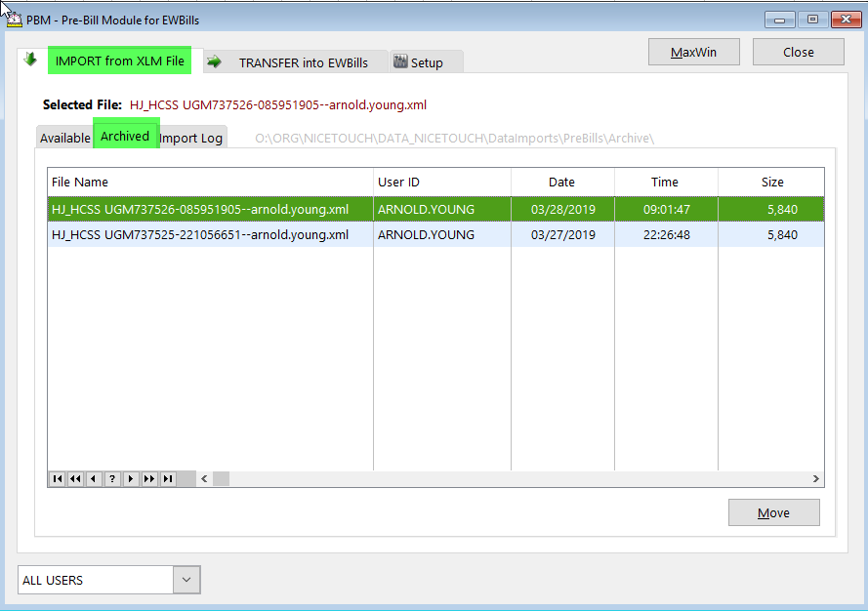Click the grayed Archive folder path text
Image resolution: width=868 pixels, height=611 pixels.
pyautogui.click(x=454, y=138)
